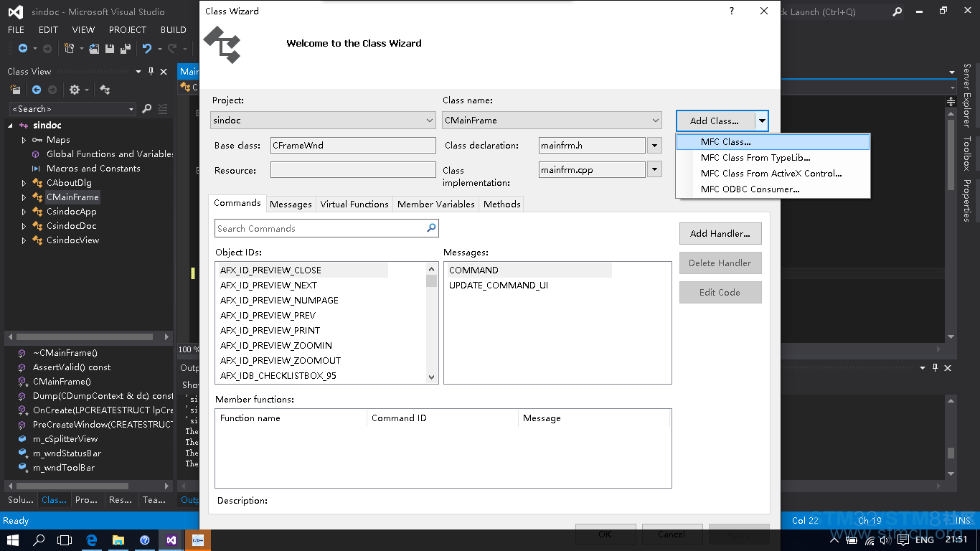Click the Add Class split-button arrow
The height and width of the screenshot is (551, 980).
point(762,121)
